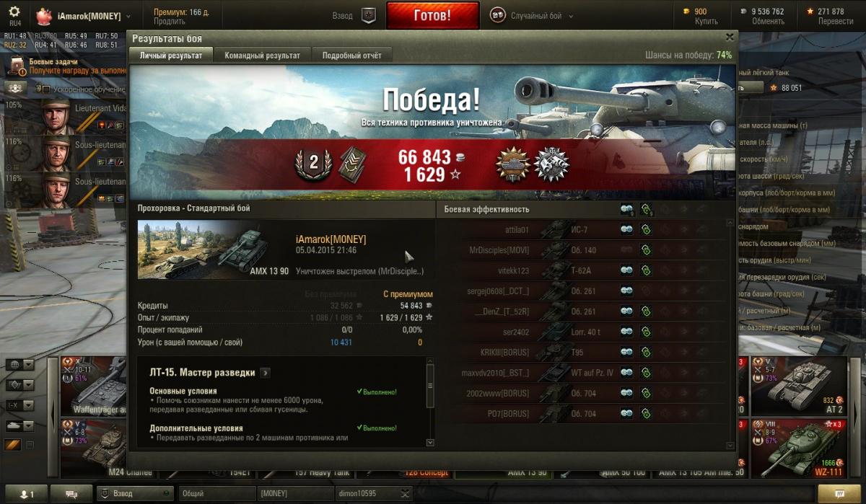Image resolution: width=866 pixels, height=504 pixels.
Task: Open the orange notifications icon
Action: click(x=840, y=494)
